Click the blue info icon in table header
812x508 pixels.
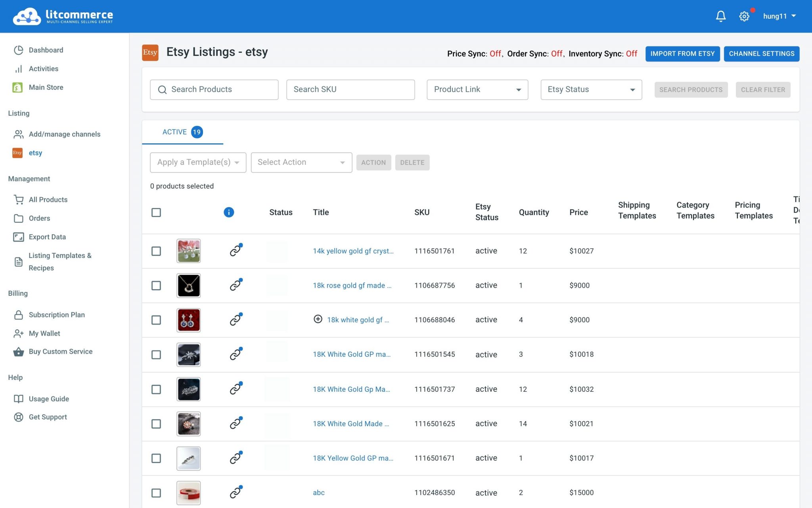coord(229,212)
